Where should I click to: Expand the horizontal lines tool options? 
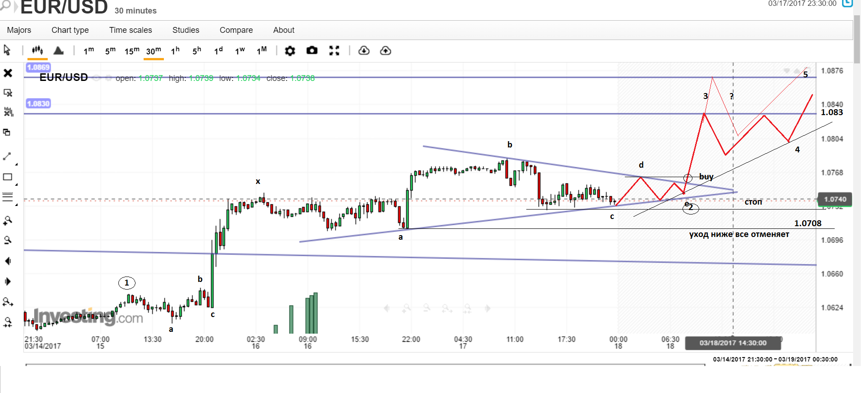17,205
